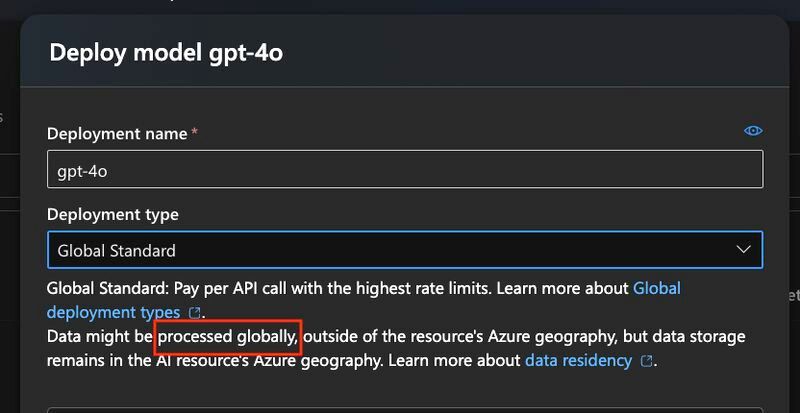Open the "Global deployment types" link
The image size is (800, 413).
pyautogui.click(x=656, y=288)
